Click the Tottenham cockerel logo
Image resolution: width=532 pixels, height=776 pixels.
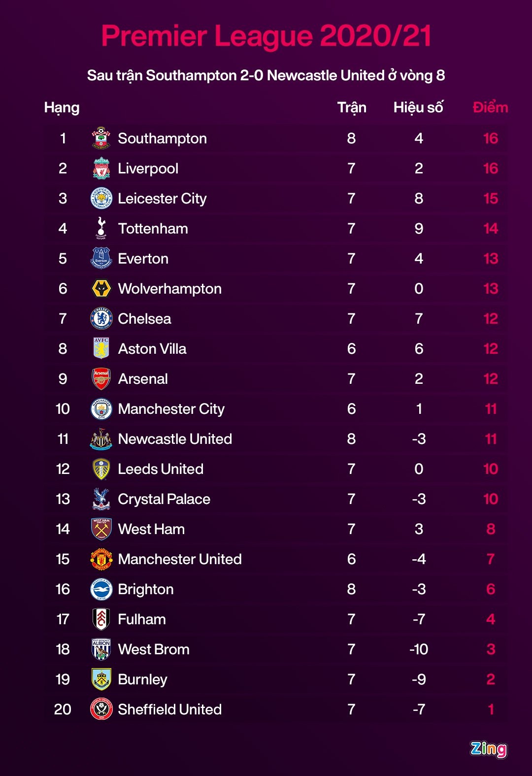pos(101,228)
